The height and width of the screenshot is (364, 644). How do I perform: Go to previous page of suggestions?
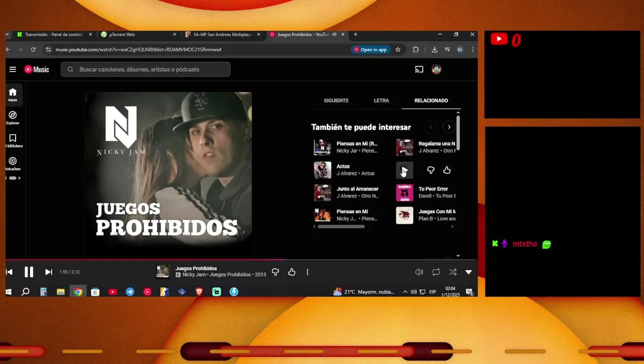[x=430, y=127]
